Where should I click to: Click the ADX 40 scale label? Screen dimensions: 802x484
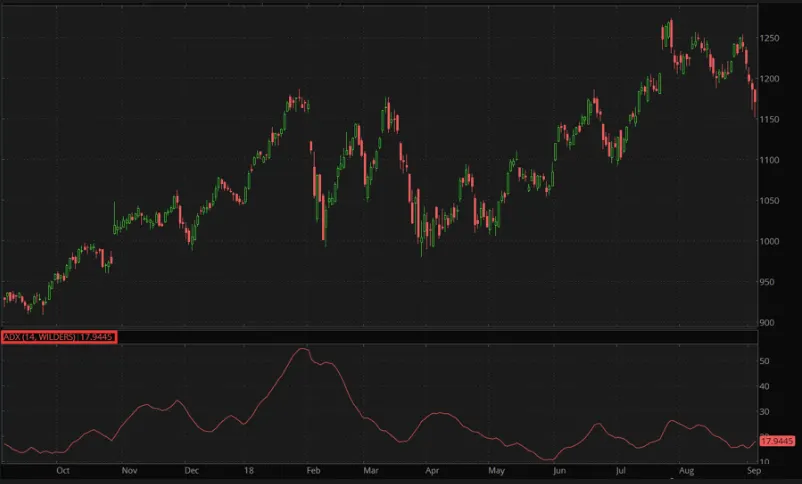(764, 386)
